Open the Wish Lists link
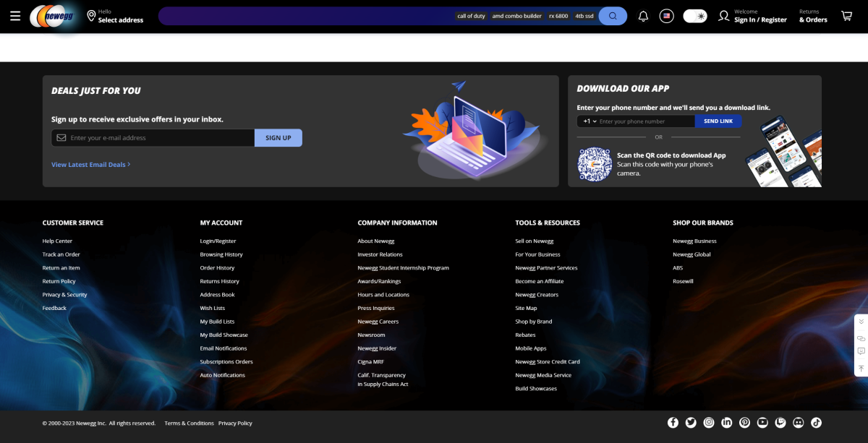 coord(213,308)
